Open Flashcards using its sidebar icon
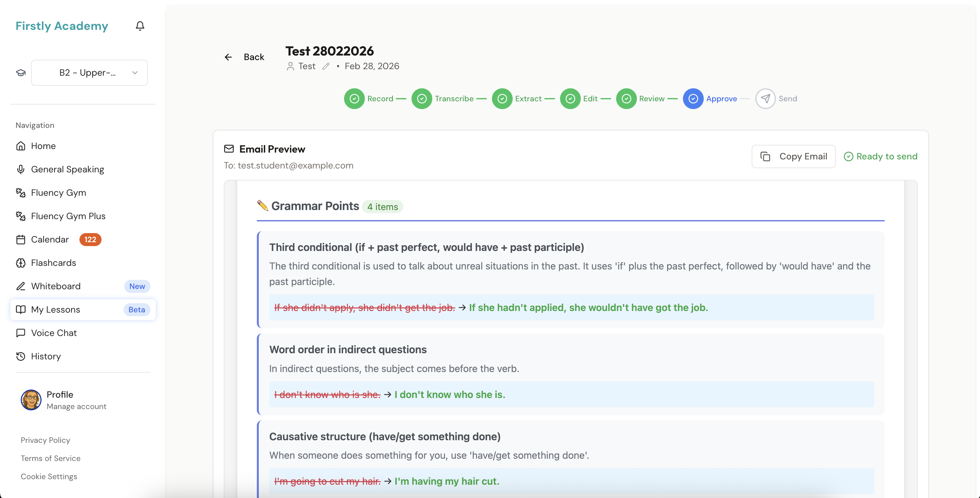The width and height of the screenshot is (980, 498). [21, 263]
